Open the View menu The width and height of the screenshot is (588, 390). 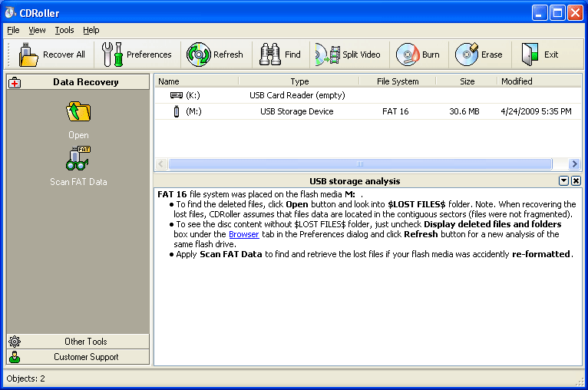pos(37,30)
